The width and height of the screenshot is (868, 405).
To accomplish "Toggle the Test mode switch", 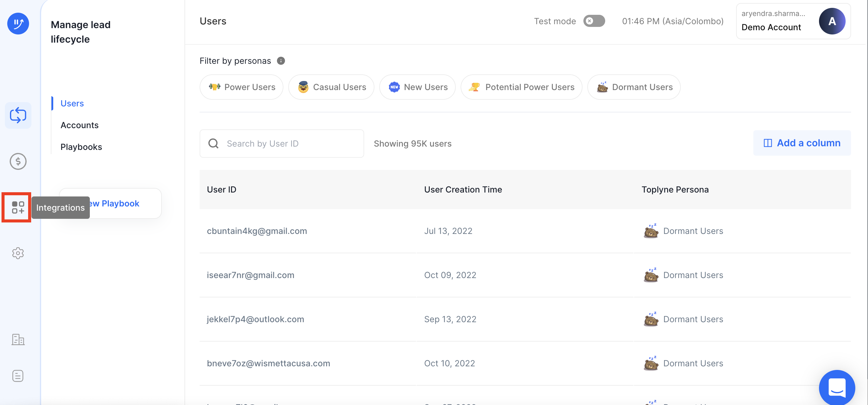I will pyautogui.click(x=594, y=21).
